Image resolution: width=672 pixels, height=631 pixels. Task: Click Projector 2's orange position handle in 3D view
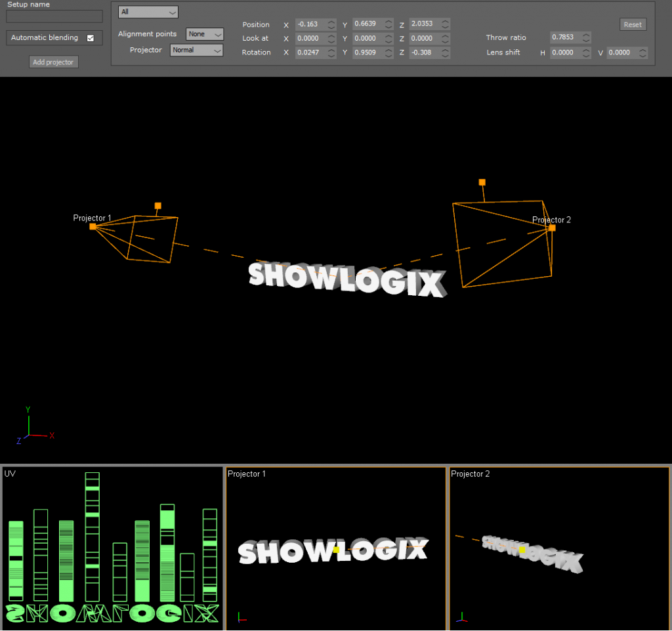point(553,228)
